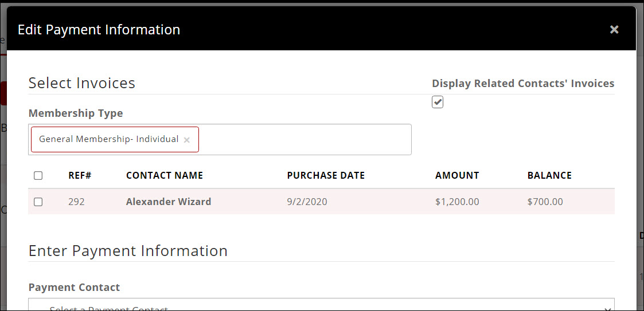This screenshot has height=311, width=644.
Task: Click the AMOUNT column header
Action: [x=457, y=176]
